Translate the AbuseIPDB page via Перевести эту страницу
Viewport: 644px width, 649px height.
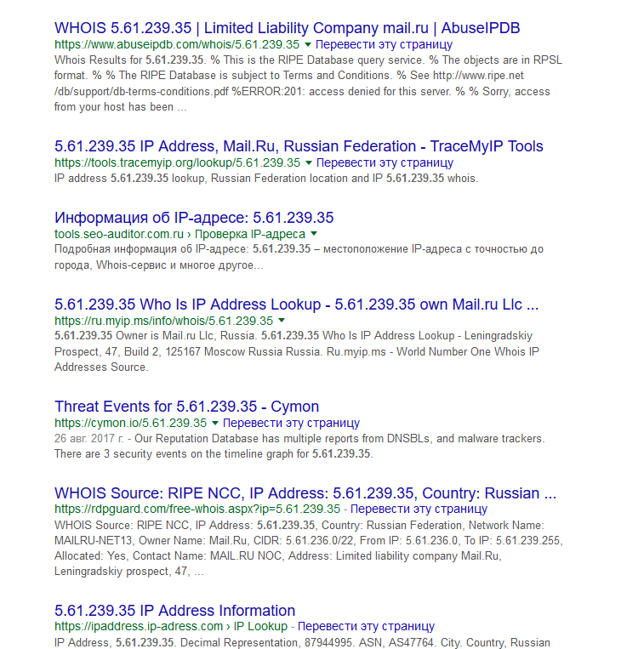click(384, 44)
